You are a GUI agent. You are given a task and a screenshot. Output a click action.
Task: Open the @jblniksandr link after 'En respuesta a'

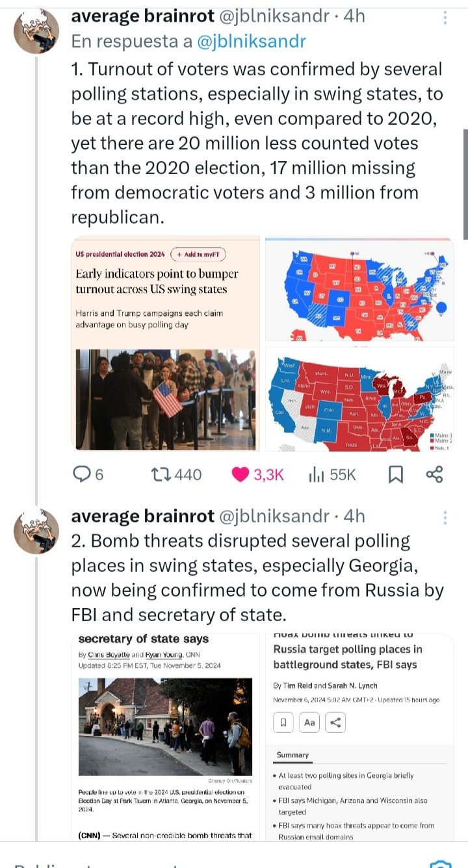pyautogui.click(x=251, y=42)
